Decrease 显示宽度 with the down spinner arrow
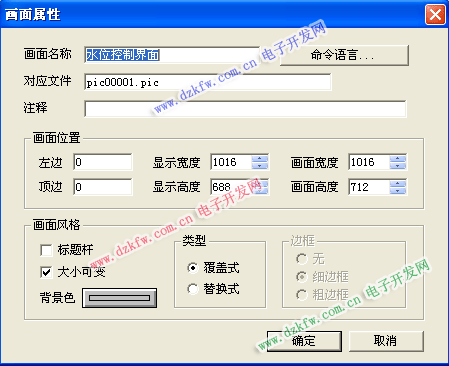The image size is (449, 366). tap(260, 166)
